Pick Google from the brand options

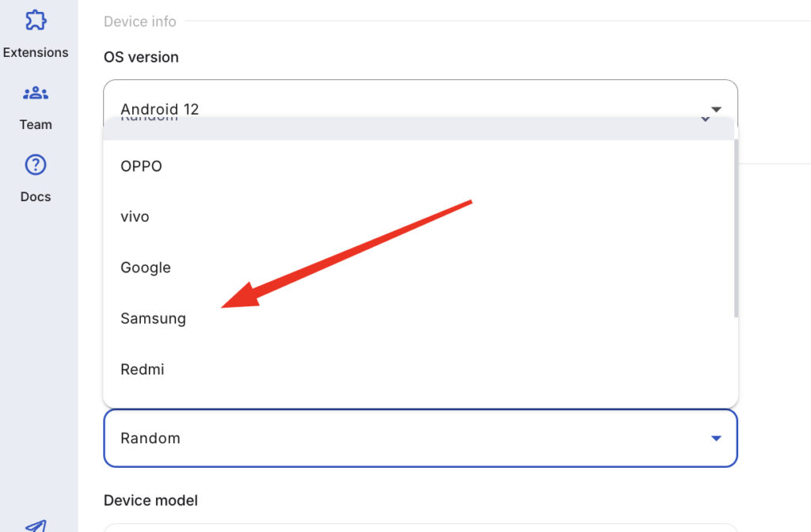point(146,268)
